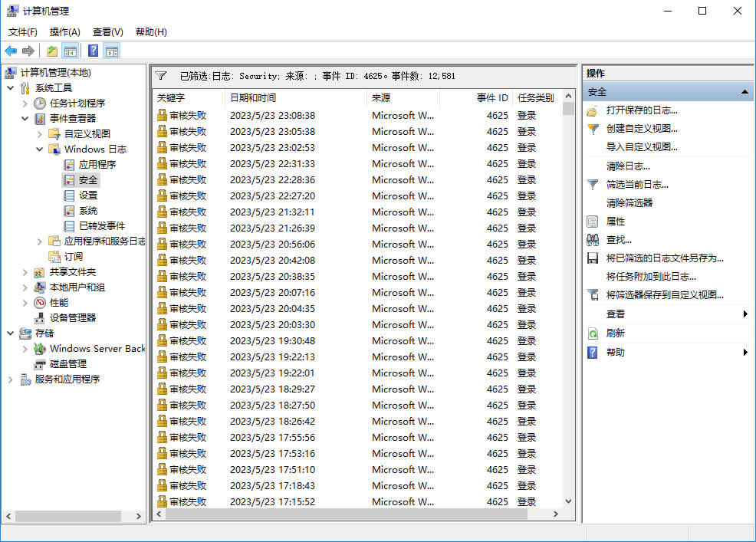756x542 pixels.
Task: Click 筛选当前日志 to filter current log
Action: coord(633,184)
